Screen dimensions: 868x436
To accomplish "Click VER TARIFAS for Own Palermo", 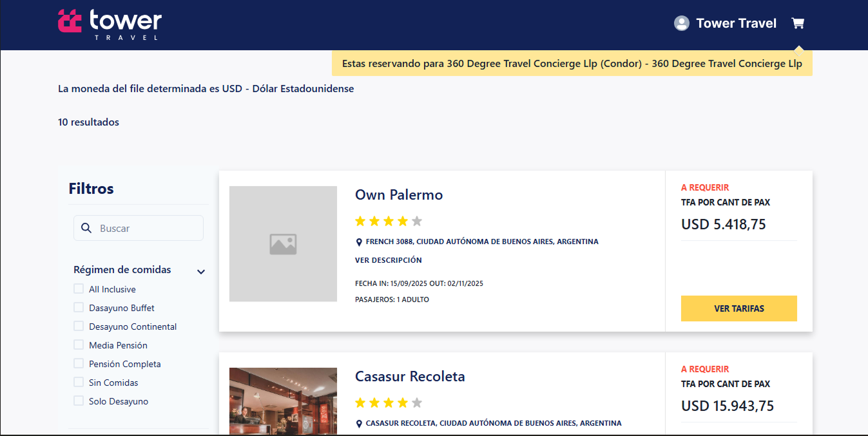I will pos(738,308).
